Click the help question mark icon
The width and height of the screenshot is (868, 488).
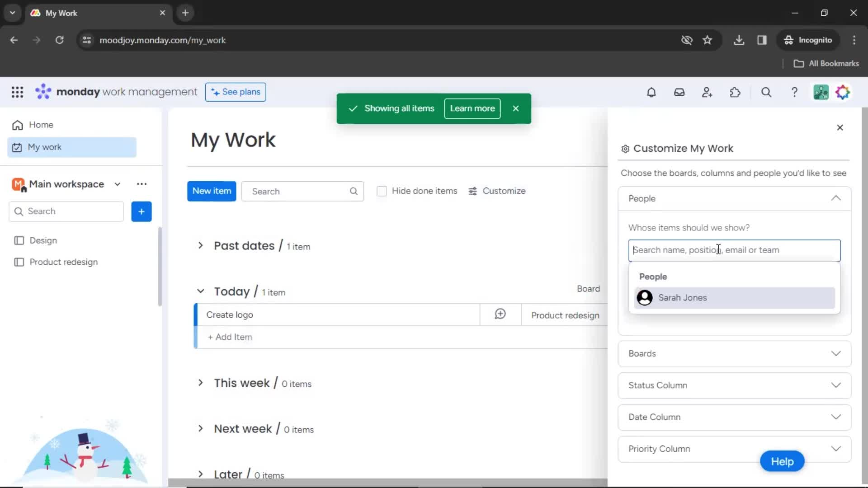[x=795, y=92]
